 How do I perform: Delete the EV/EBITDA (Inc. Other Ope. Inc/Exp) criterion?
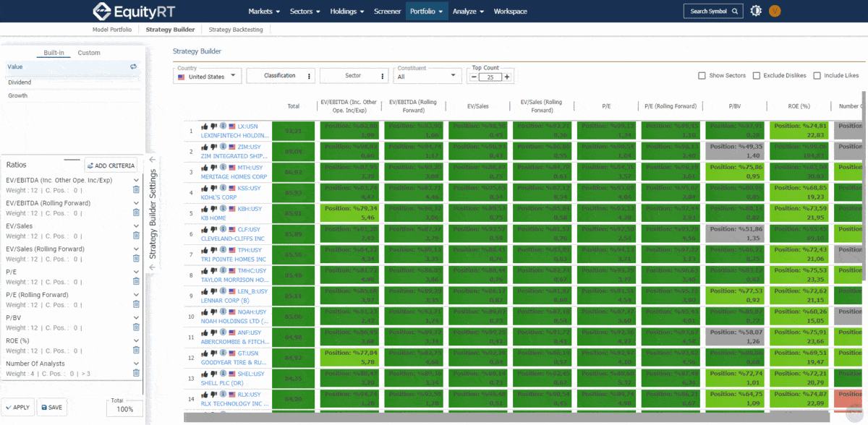pos(136,190)
